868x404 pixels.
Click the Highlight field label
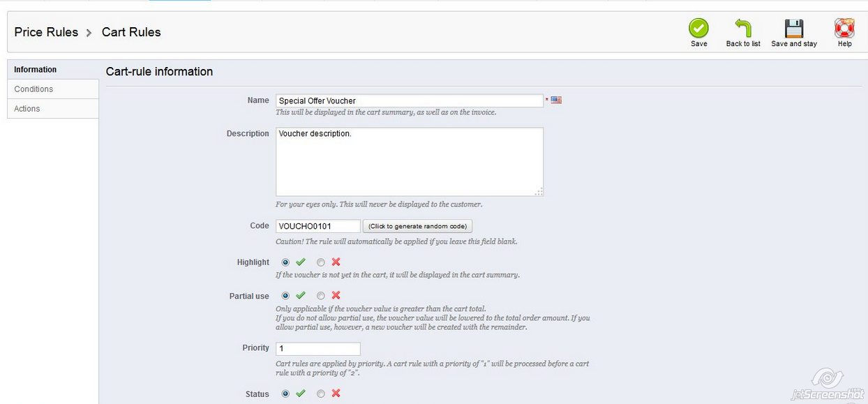coord(253,262)
